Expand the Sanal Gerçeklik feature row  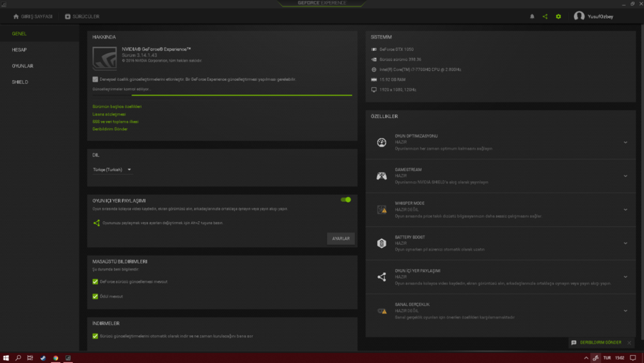pos(625,311)
